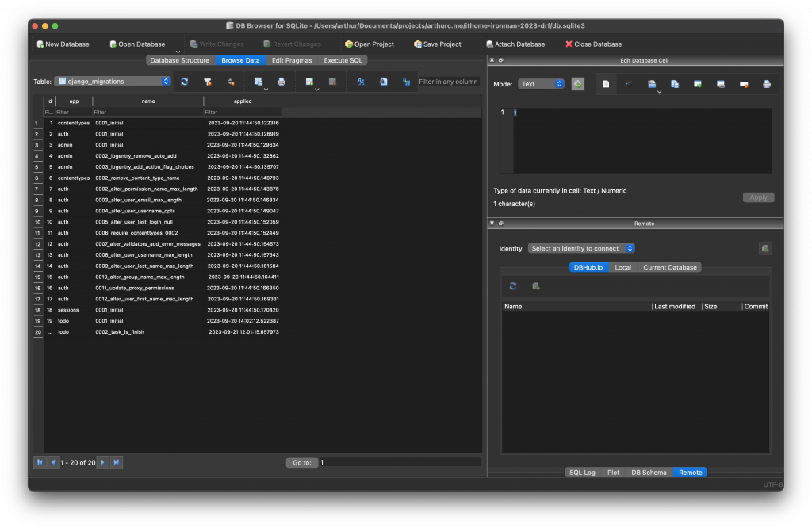
Task: Click the white page icon in cell editor toolbar
Action: pos(606,84)
